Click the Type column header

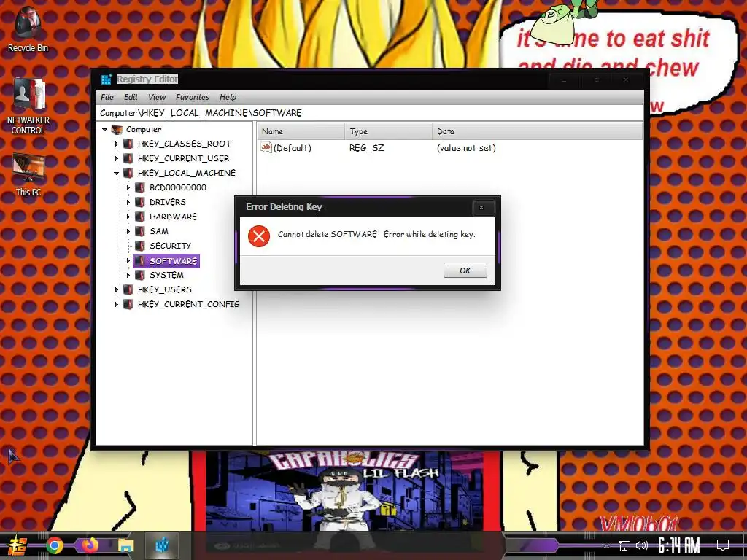[388, 131]
